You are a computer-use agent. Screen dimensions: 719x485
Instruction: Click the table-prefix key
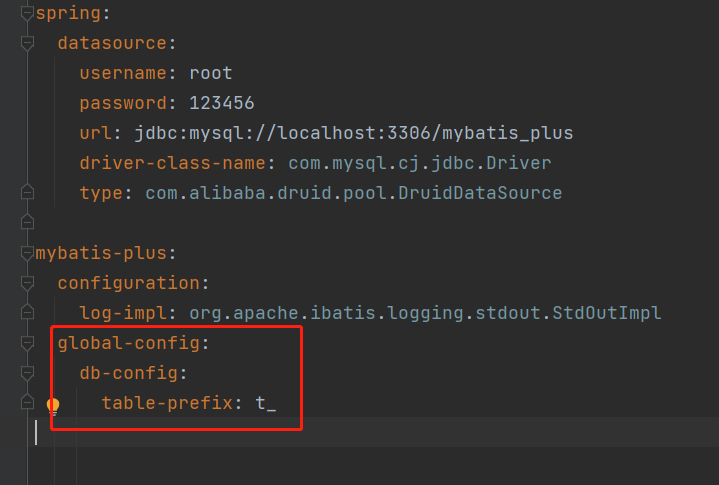(x=166, y=404)
